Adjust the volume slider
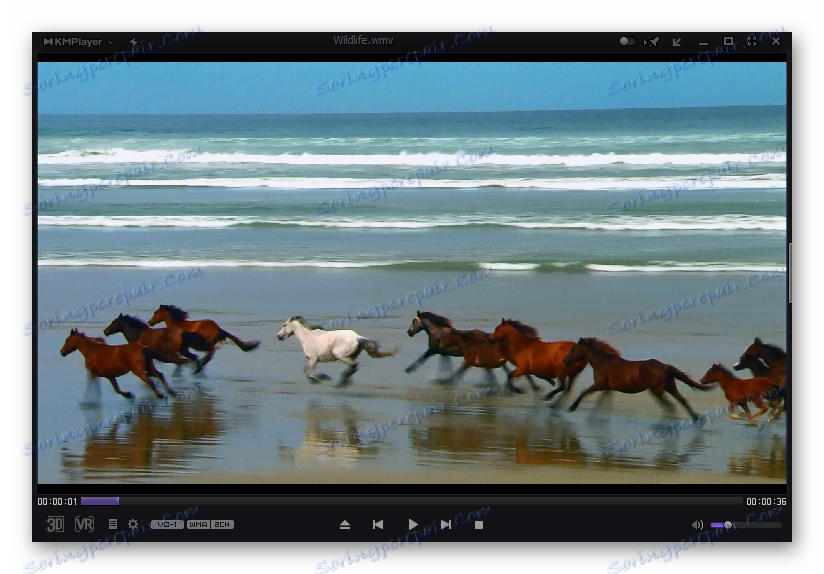Image resolution: width=824 pixels, height=574 pixels. coord(746,525)
